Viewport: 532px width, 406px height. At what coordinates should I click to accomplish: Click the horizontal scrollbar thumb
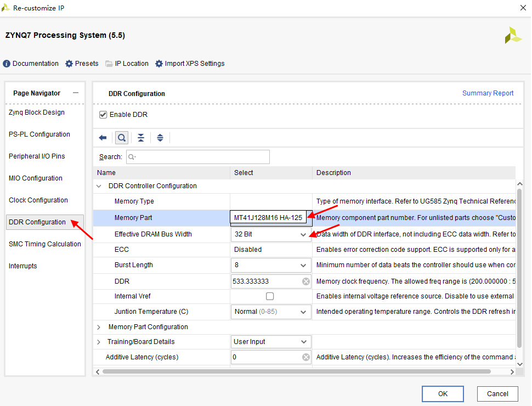tap(297, 372)
